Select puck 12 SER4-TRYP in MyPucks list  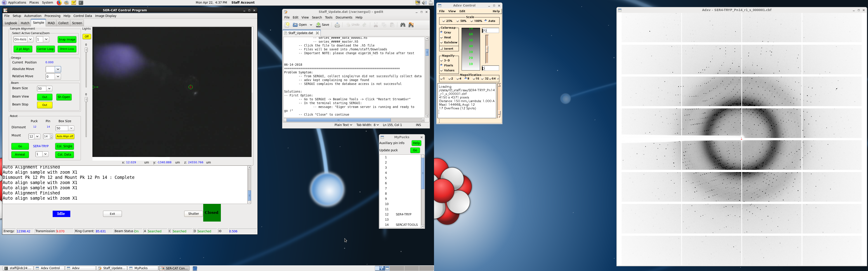tap(403, 215)
